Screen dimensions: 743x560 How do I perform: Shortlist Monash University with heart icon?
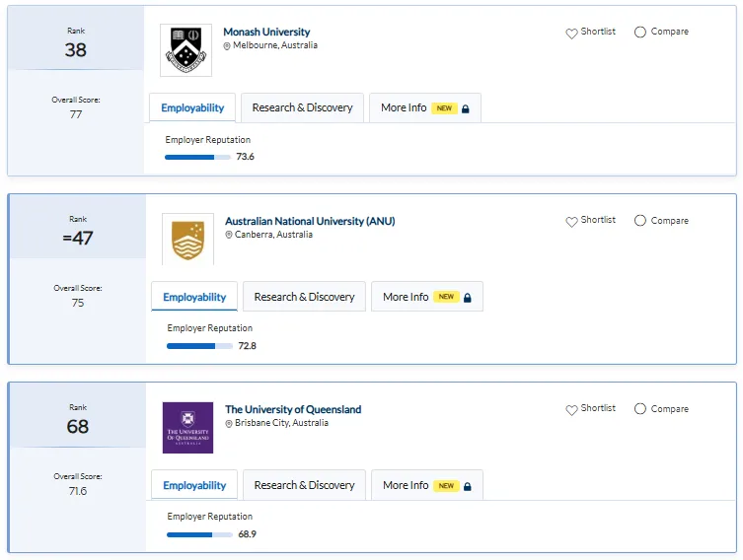571,34
